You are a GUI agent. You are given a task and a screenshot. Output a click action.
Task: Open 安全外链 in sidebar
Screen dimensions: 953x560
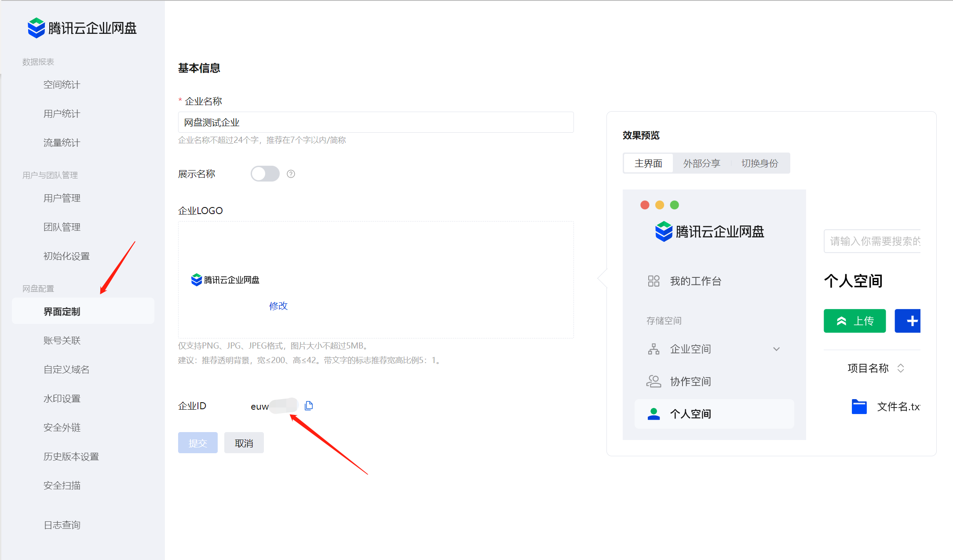(62, 428)
